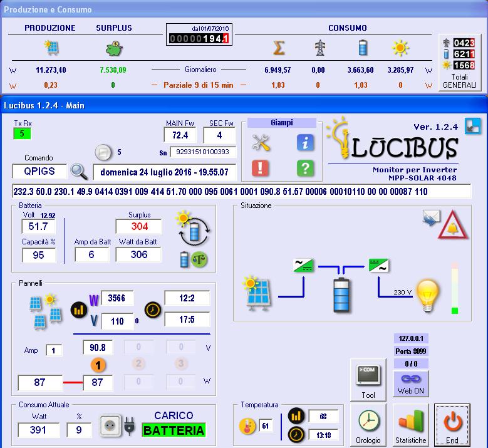This screenshot has height=448, width=488.
Task: Click the Consumo Attuale Watt 391 field
Action: coord(38,430)
